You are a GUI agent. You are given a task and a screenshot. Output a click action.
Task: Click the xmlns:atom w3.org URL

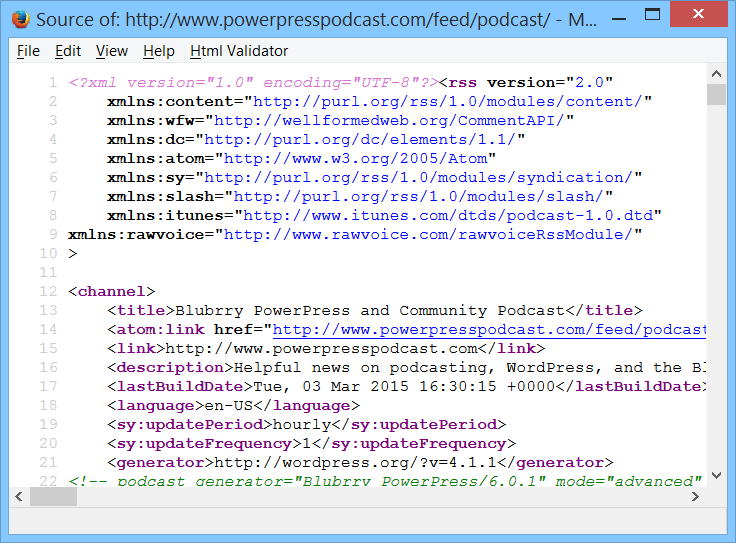(x=355, y=159)
